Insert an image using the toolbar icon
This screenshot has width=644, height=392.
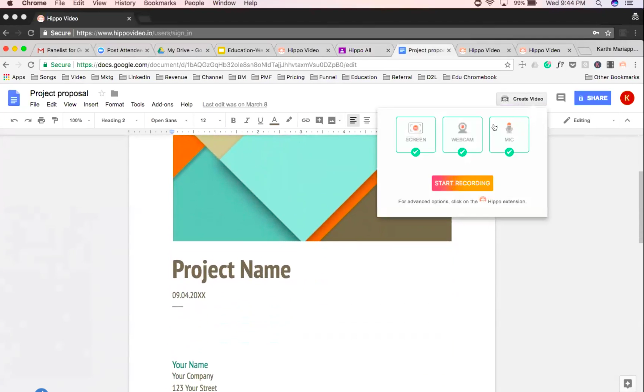pos(331,120)
